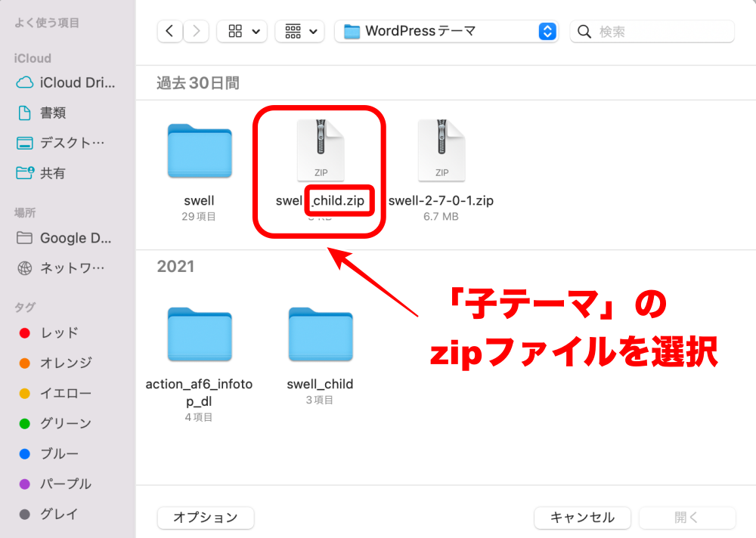
Task: Open Google Drive location in sidebar
Action: coord(64,238)
